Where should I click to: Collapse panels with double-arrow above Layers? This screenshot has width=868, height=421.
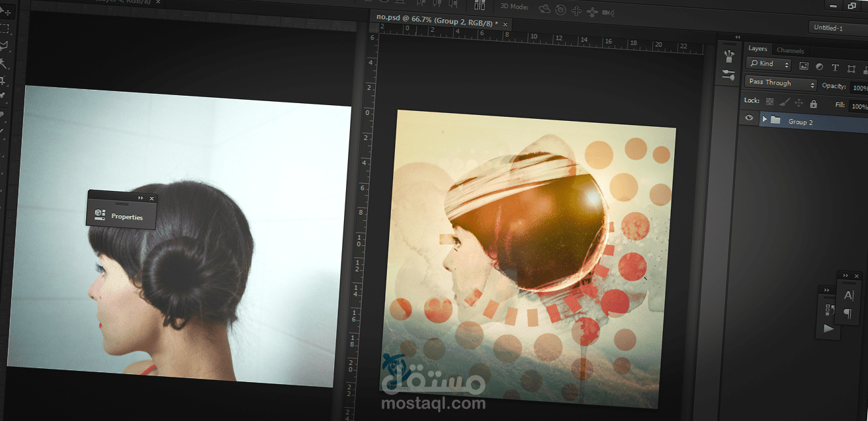click(x=738, y=38)
